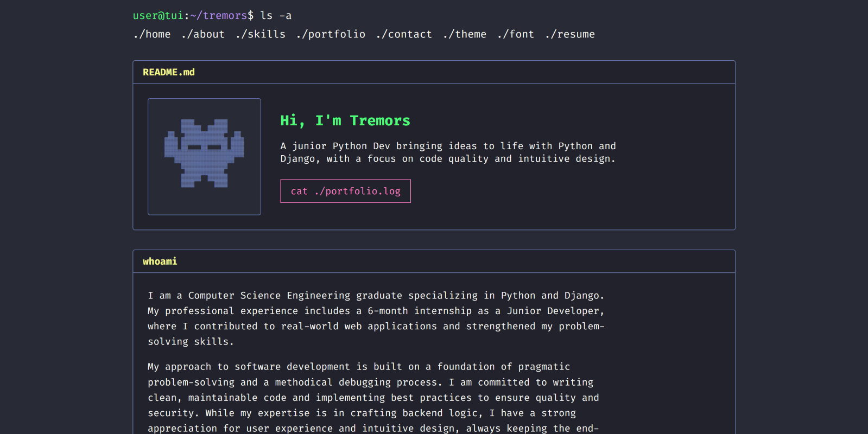The image size is (868, 434).
Task: Go to the ./about section
Action: point(203,34)
